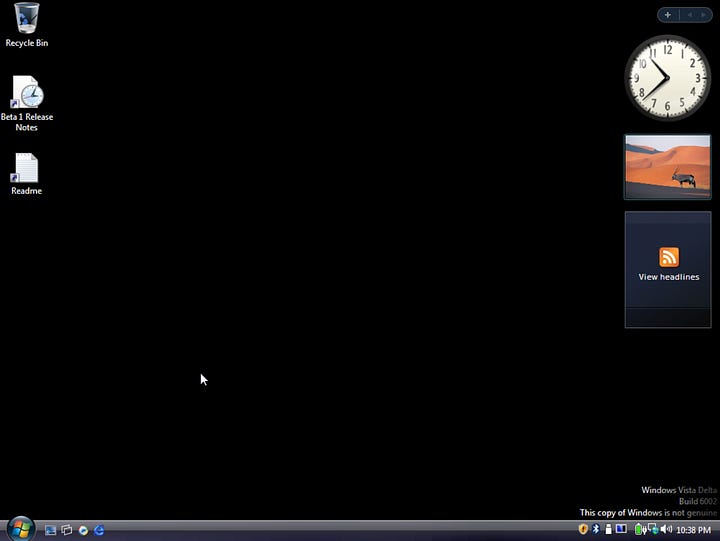Click the Windows Sidebar tray icon

pos(621,529)
